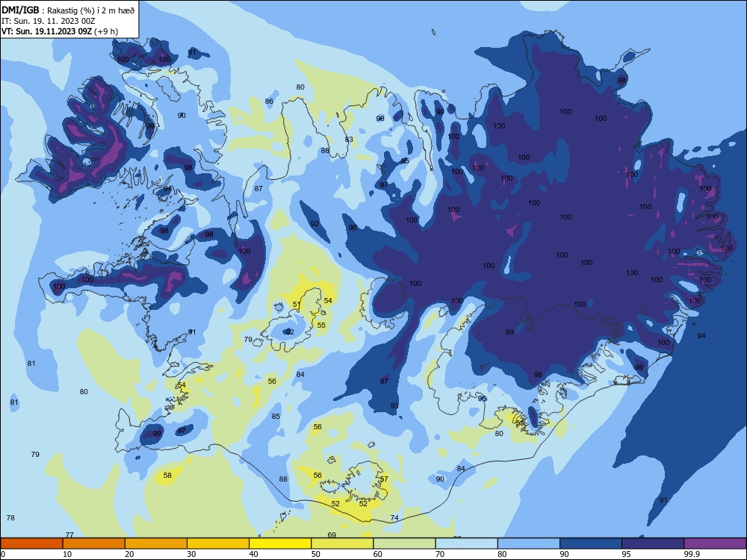Click the 95–99.9% indigo legend swatch
This screenshot has height=560, width=747.
pyautogui.click(x=653, y=544)
